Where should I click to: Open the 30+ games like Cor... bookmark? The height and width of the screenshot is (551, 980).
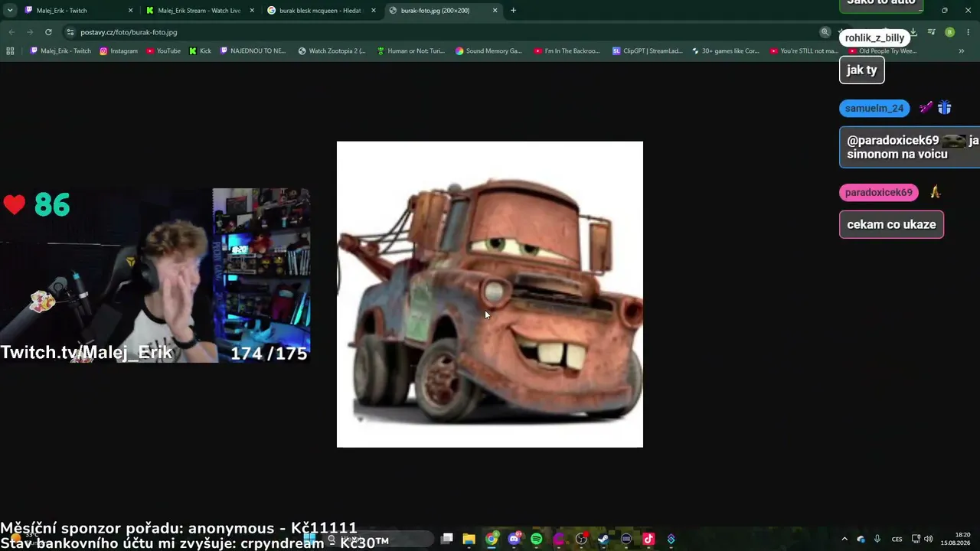point(725,51)
